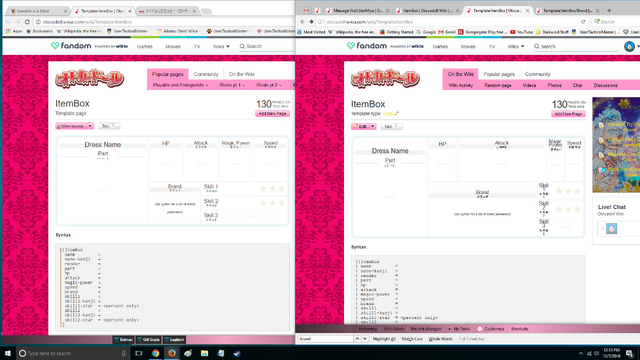The height and width of the screenshot is (360, 640).
Task: Reload page in right Firefox window
Action: [583, 22]
